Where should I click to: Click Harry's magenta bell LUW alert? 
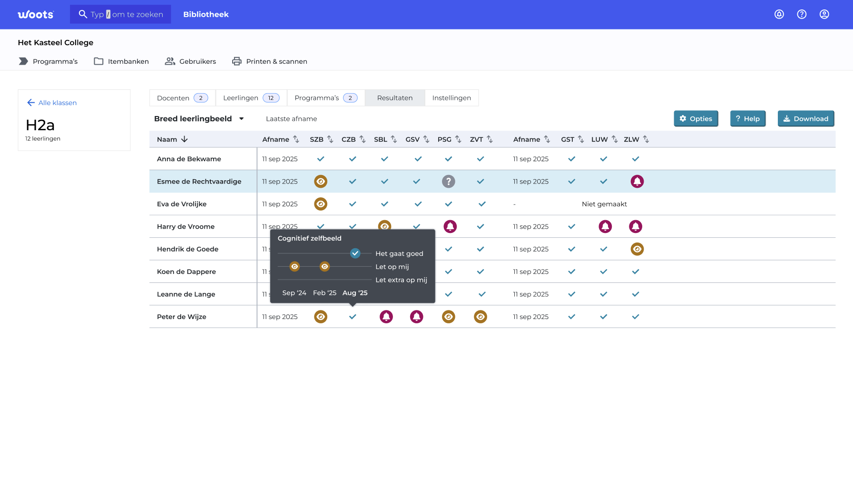coord(605,226)
